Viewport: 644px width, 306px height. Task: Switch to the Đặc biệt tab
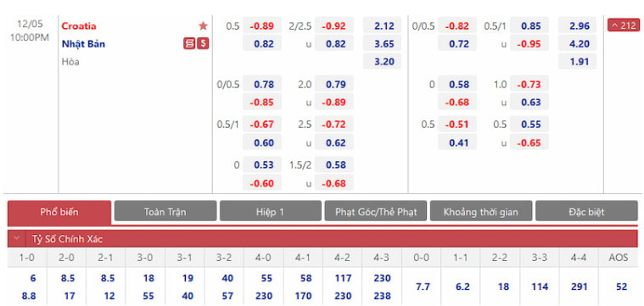586,212
